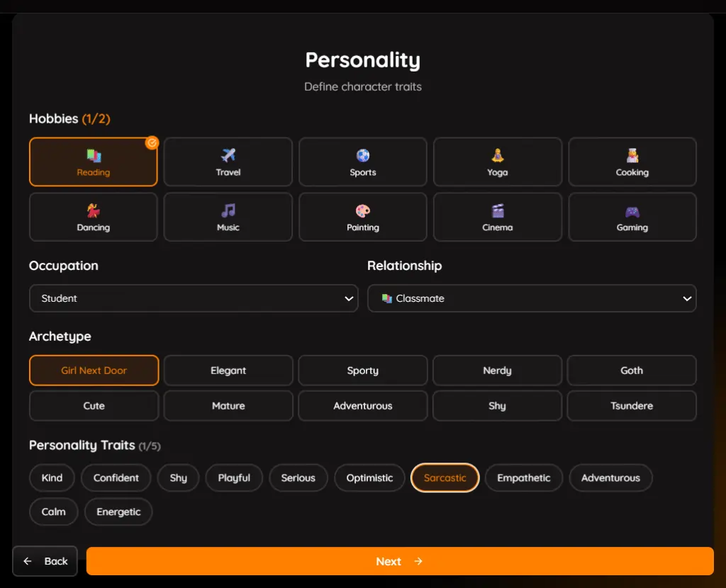Expand the Relationship dropdown chevron
The image size is (726, 588).
(687, 298)
